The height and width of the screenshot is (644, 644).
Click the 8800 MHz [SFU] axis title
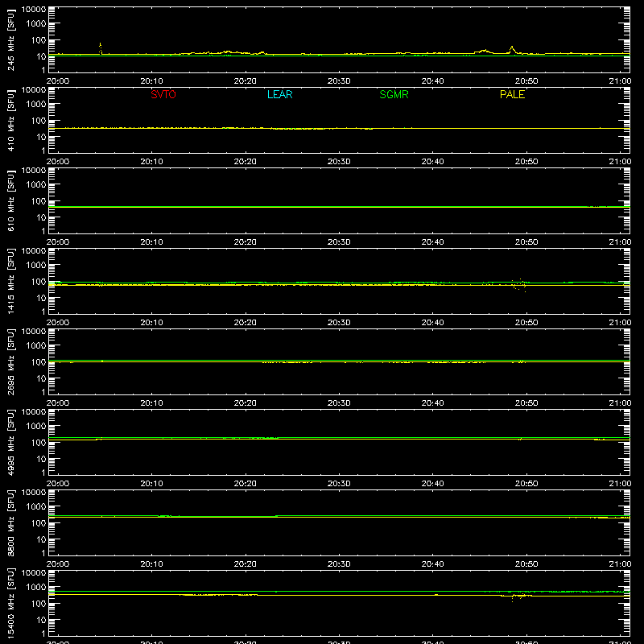point(11,522)
